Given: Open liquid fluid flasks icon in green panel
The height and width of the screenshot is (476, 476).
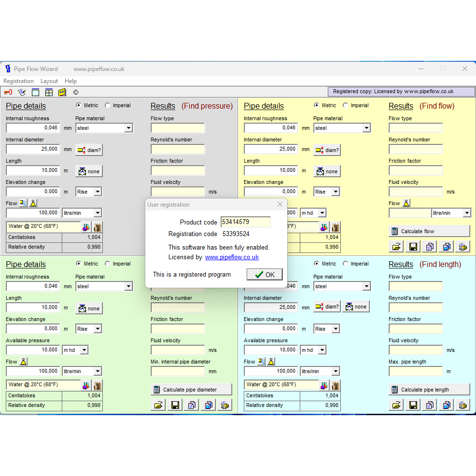Looking at the screenshot, I should [85, 385].
